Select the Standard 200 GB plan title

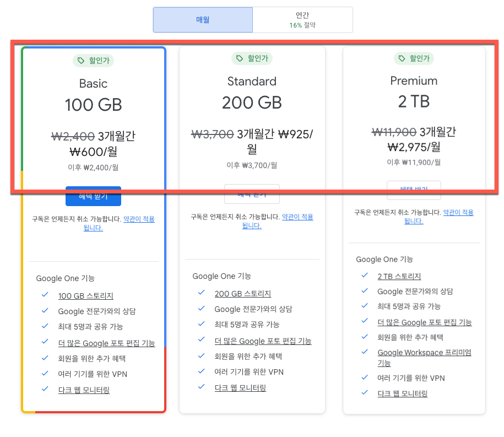click(x=252, y=93)
